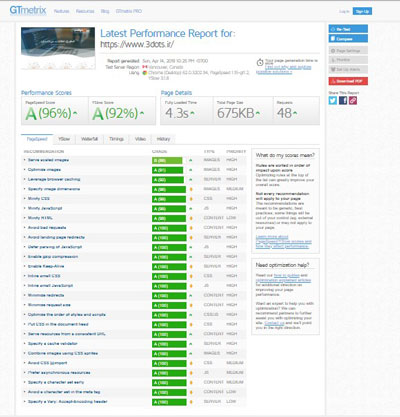
Task: Click green arrow beside 48 requests
Action: 295,113
